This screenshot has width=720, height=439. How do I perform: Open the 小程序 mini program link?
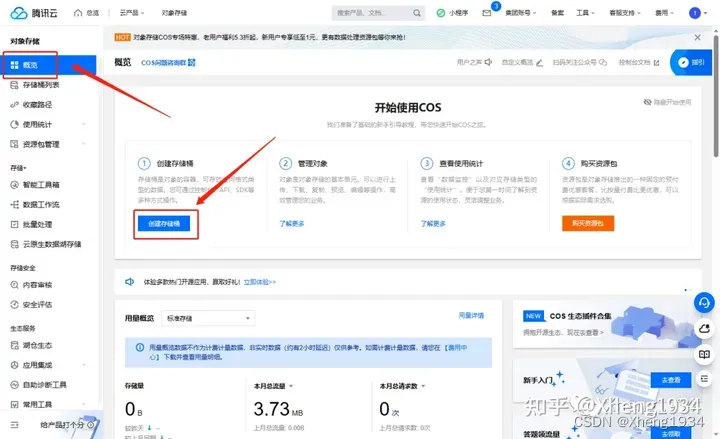coord(452,13)
